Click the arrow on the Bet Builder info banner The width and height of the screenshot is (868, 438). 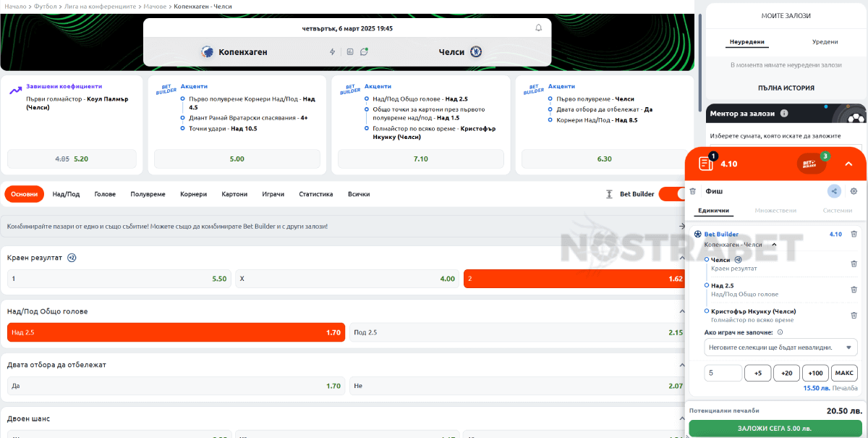[x=681, y=226]
